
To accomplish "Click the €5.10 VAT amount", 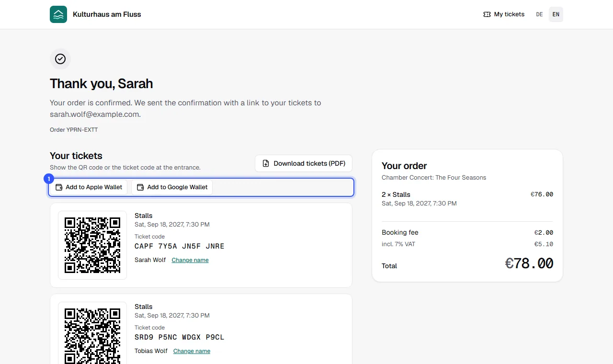I will 544,244.
